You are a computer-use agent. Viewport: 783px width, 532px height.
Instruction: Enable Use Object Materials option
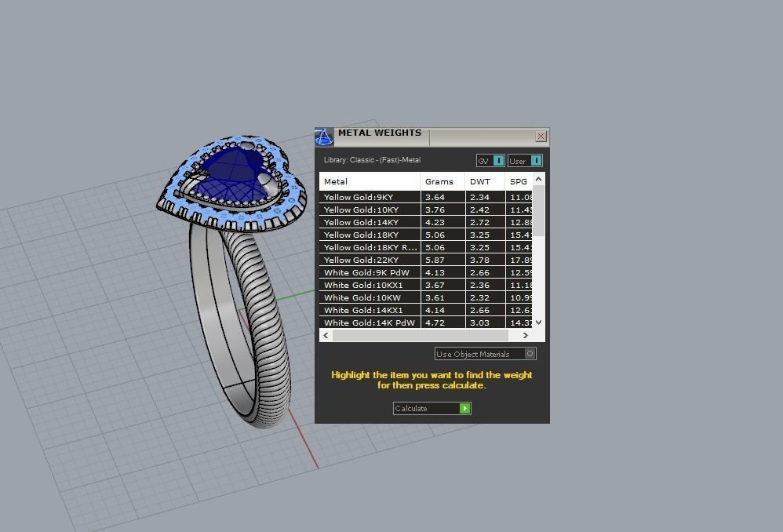[x=530, y=354]
